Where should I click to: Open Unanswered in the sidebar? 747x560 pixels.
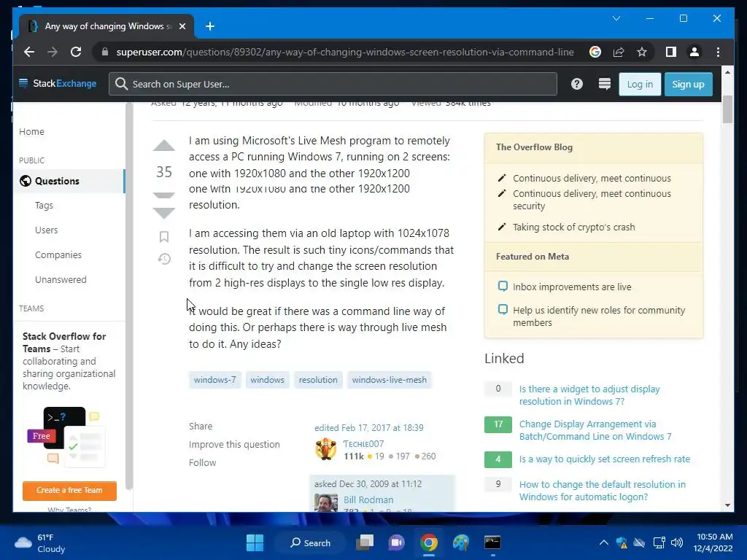pos(61,279)
